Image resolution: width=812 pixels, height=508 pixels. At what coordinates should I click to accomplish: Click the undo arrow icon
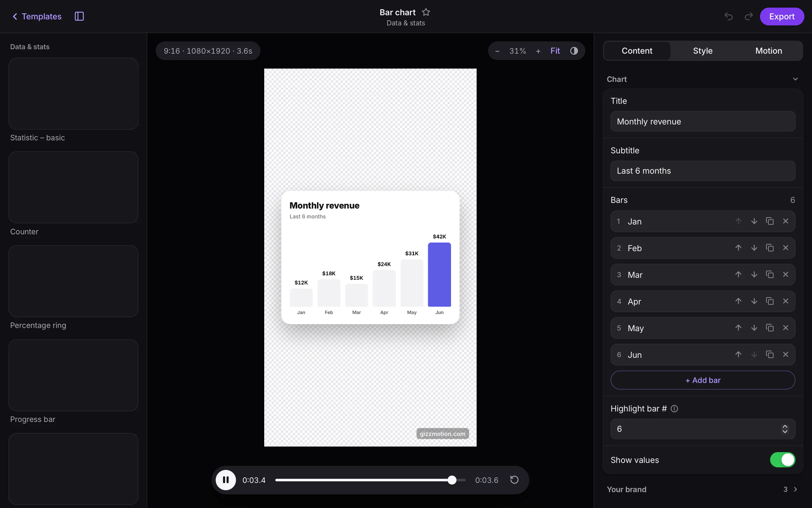click(x=729, y=16)
